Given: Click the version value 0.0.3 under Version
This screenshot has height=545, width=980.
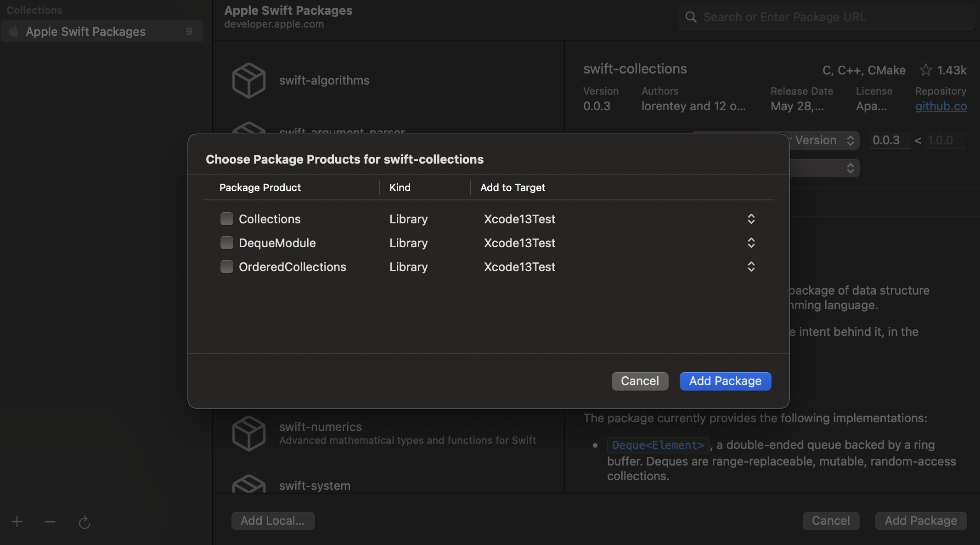Looking at the screenshot, I should (x=597, y=106).
